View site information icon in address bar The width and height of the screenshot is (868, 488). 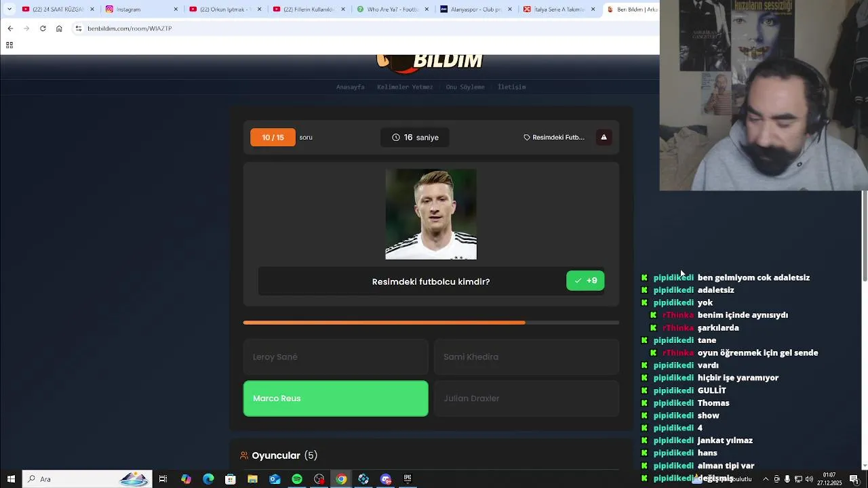[79, 28]
